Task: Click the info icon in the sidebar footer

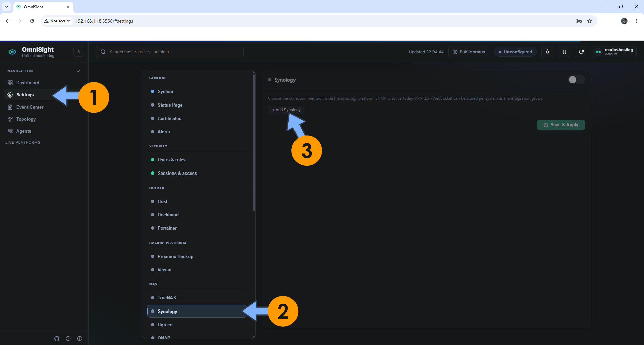Action: tap(68, 339)
